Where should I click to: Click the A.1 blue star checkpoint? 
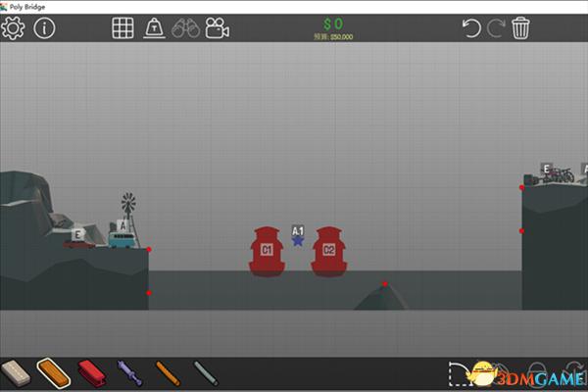(298, 241)
